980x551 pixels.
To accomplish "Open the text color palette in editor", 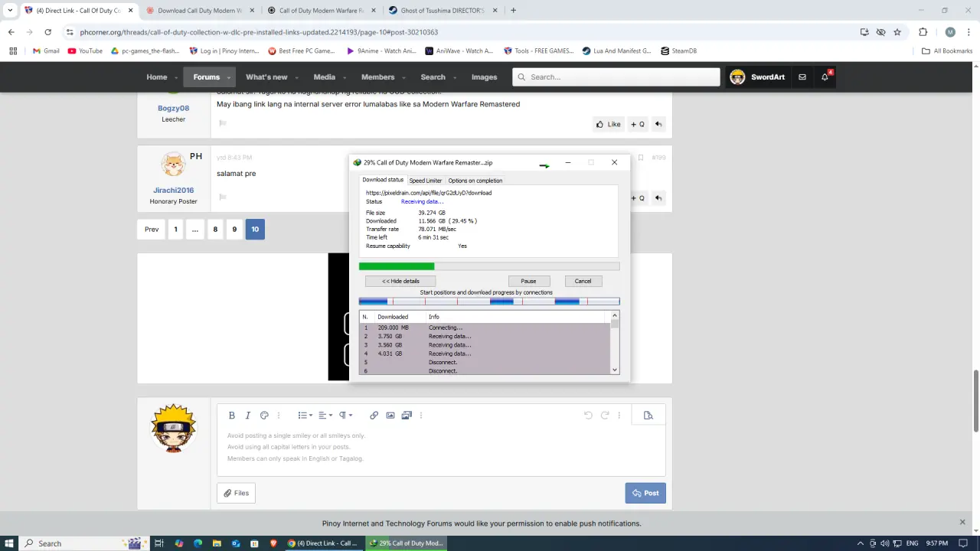I will (x=264, y=416).
